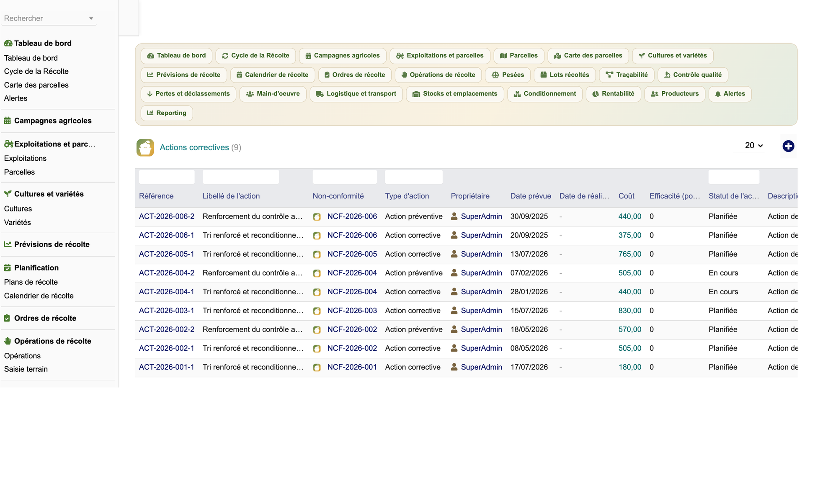Open Exploitations in the sidebar
The height and width of the screenshot is (504, 815).
pos(25,158)
